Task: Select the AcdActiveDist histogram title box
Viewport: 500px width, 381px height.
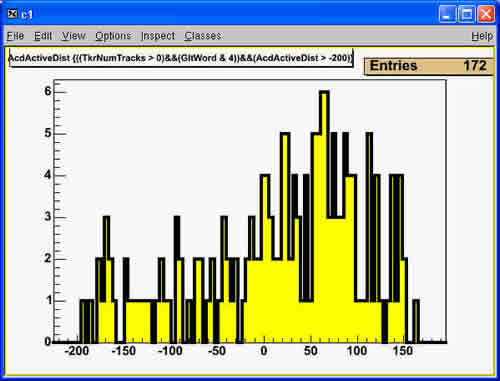Action: pyautogui.click(x=181, y=58)
